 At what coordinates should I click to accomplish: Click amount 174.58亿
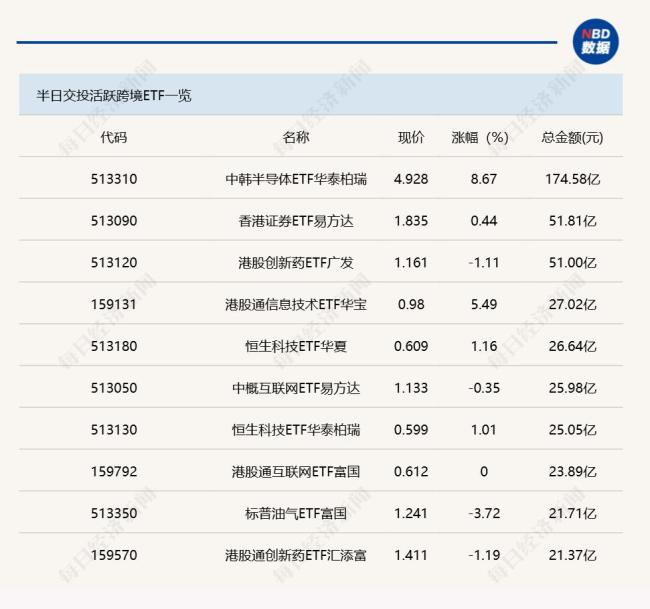pyautogui.click(x=572, y=179)
